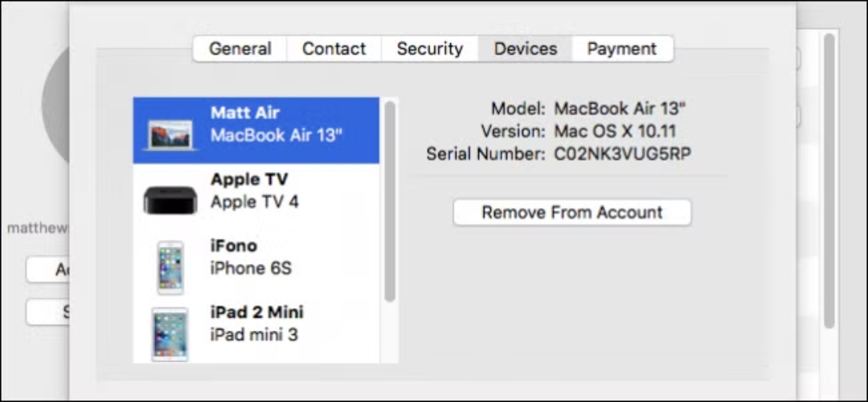Click the iPad mini 3 model subtitle
This screenshot has width=868, height=402.
click(254, 335)
